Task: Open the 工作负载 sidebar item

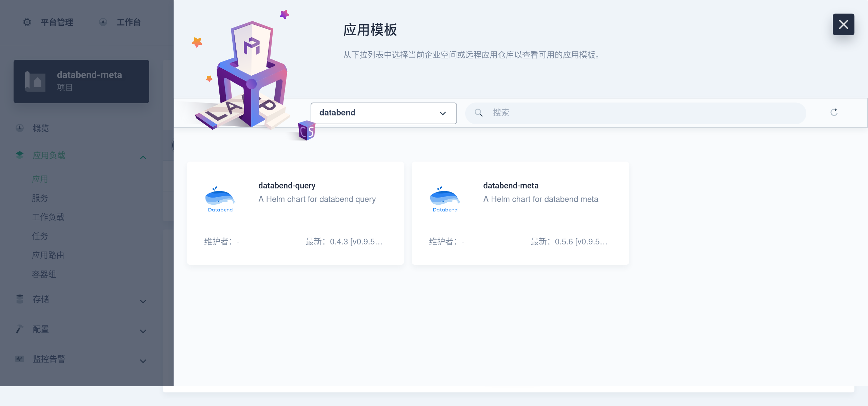Action: tap(48, 217)
